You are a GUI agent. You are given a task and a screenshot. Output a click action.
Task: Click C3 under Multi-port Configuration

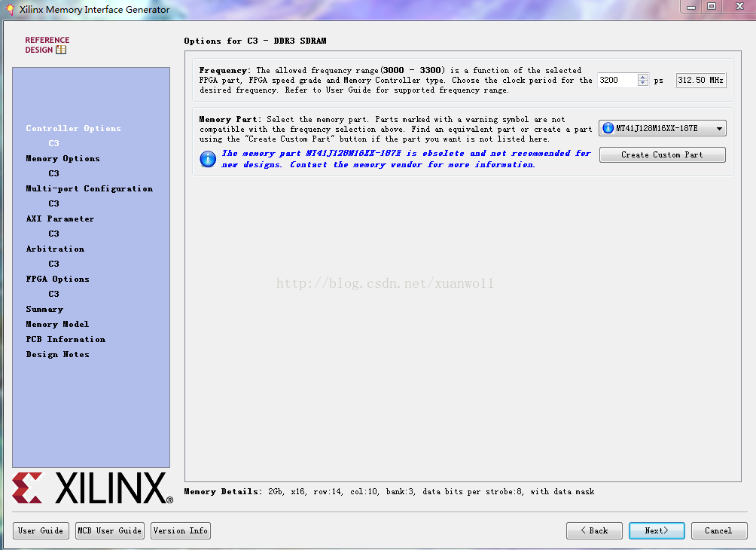(53, 203)
